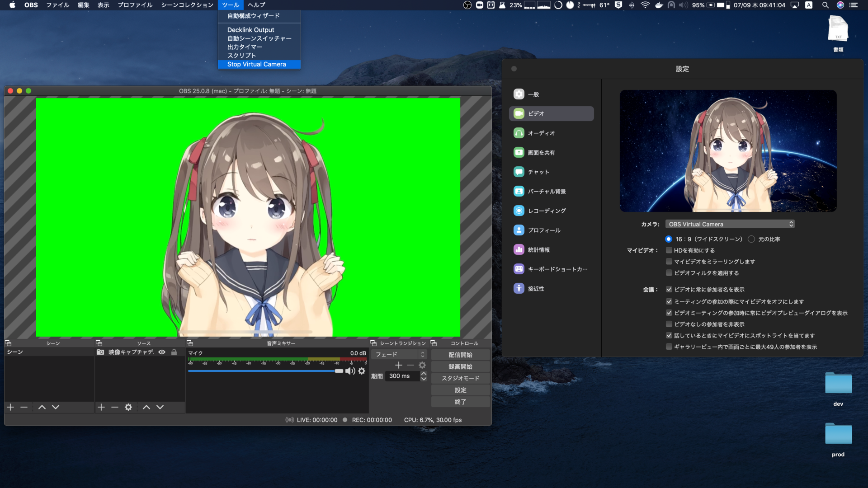The image size is (868, 488).
Task: Select スクリプト menu entry
Action: click(259, 56)
